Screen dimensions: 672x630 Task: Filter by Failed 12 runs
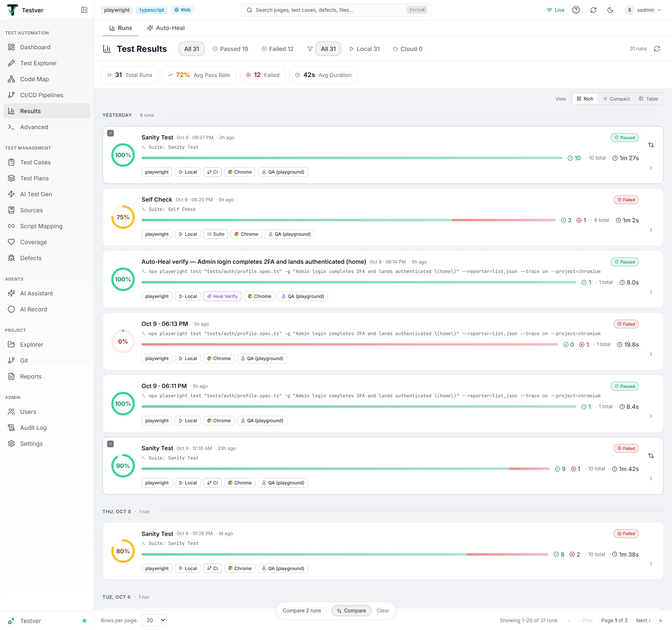(277, 49)
